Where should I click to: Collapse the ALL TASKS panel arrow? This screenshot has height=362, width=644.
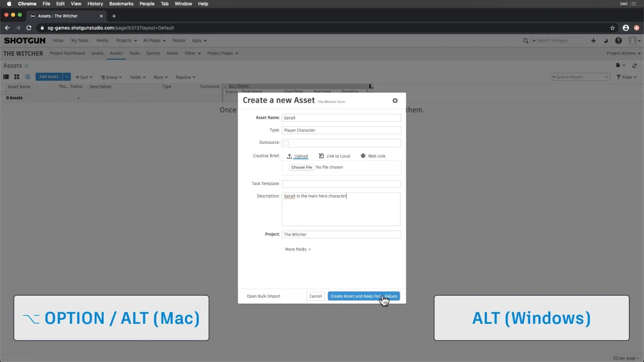point(225,86)
